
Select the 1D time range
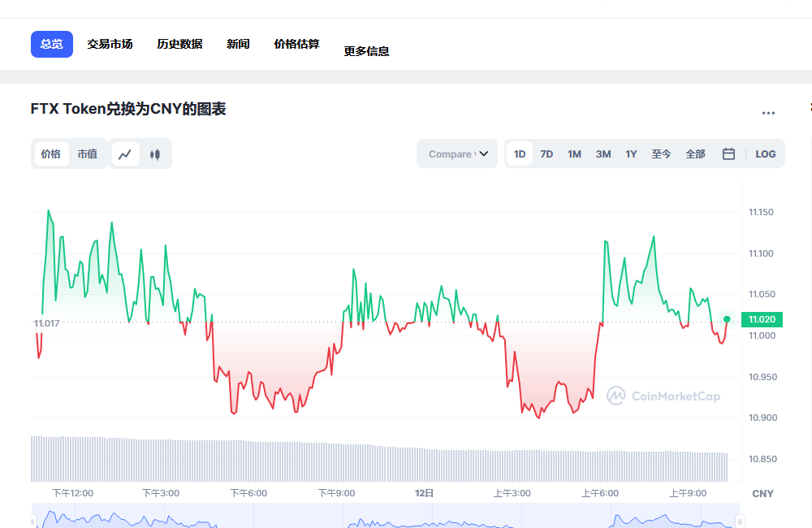click(520, 154)
